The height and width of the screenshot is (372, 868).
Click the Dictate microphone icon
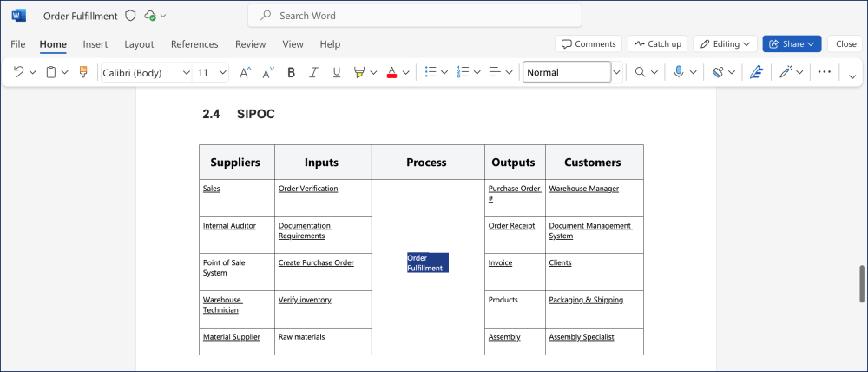679,73
